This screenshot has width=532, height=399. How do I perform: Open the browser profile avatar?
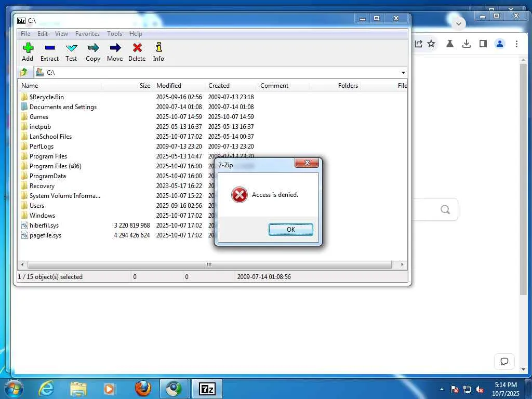click(x=500, y=44)
